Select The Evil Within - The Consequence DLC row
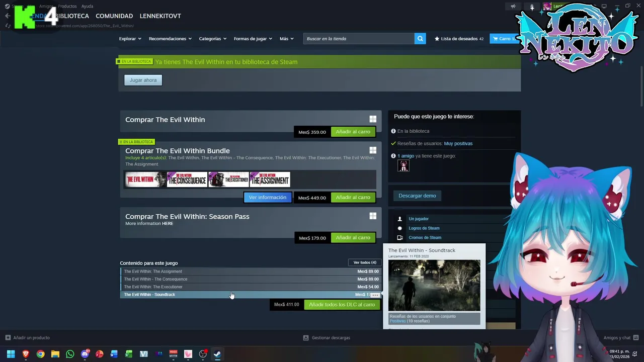 251,279
